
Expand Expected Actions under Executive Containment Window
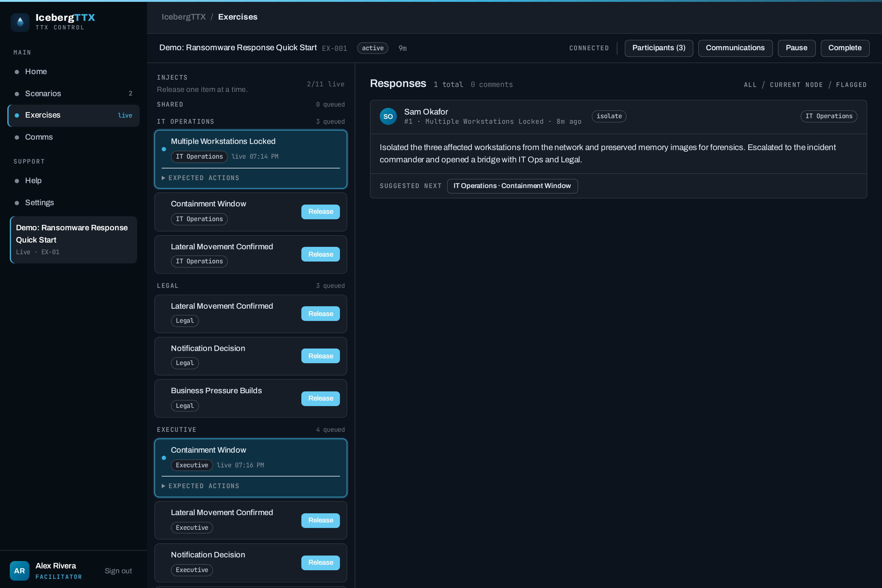click(x=201, y=486)
